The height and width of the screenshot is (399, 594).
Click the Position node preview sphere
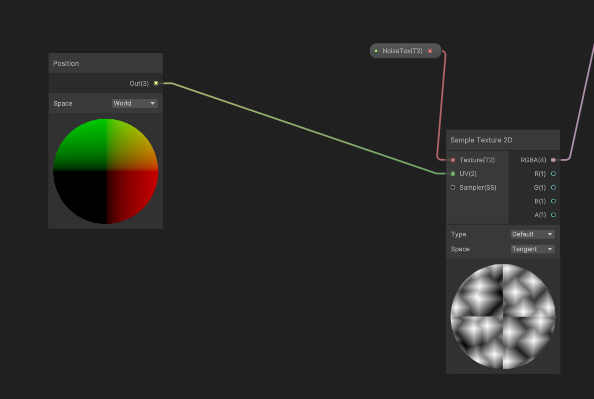tap(106, 171)
